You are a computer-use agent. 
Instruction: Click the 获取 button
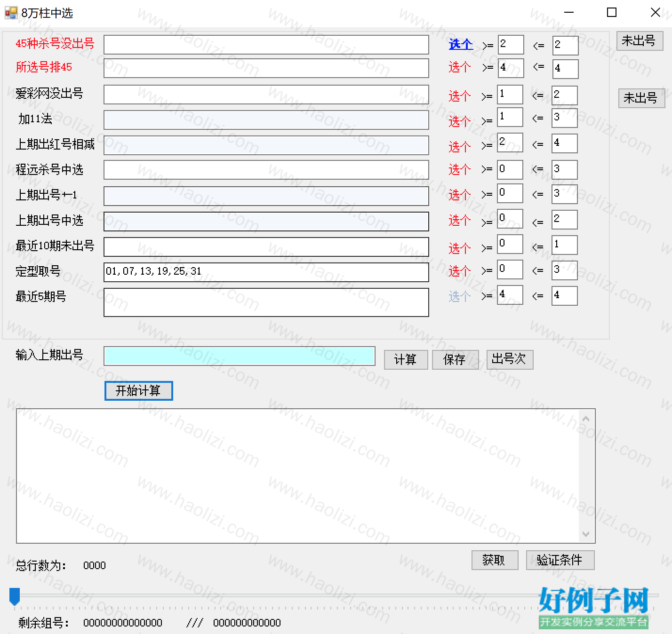(495, 560)
